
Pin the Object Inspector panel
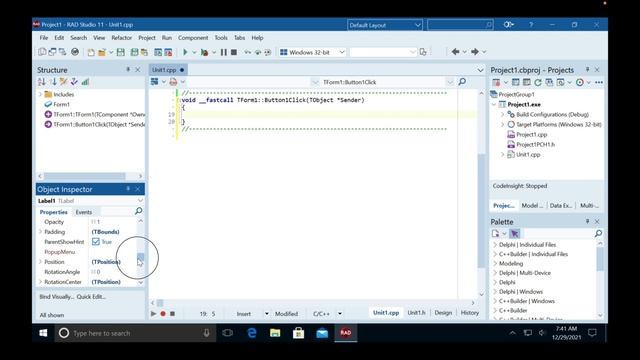(x=128, y=189)
